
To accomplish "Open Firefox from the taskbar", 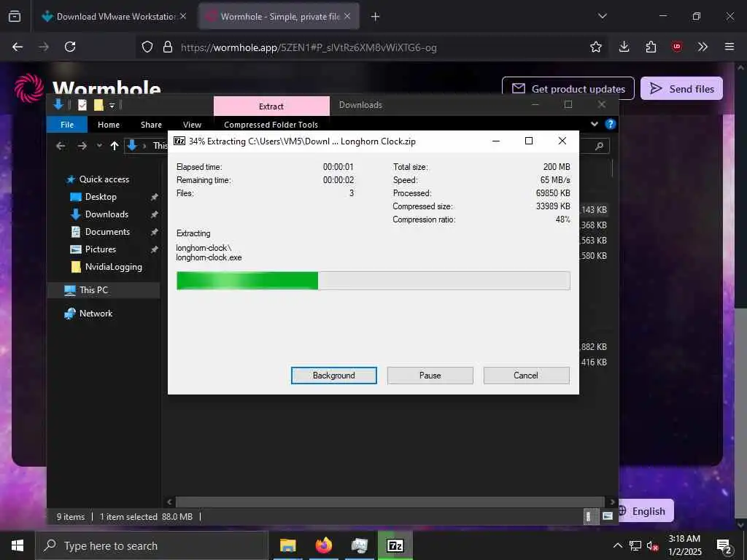I will click(x=323, y=545).
